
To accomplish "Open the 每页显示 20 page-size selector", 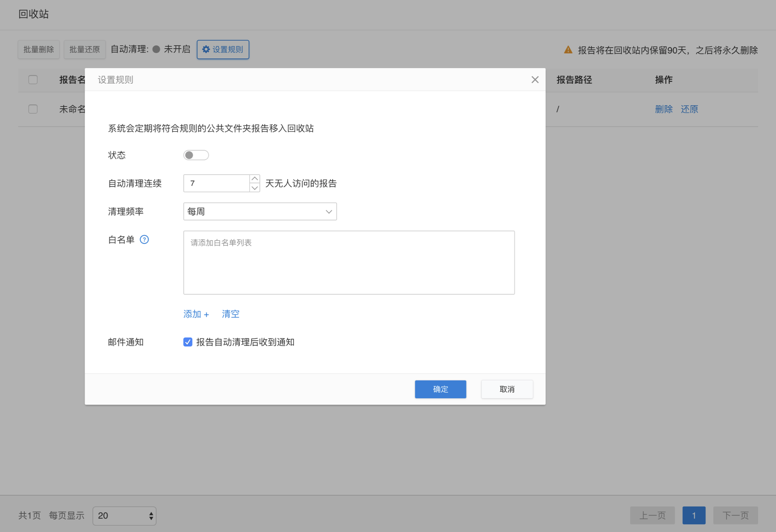I will click(x=124, y=516).
